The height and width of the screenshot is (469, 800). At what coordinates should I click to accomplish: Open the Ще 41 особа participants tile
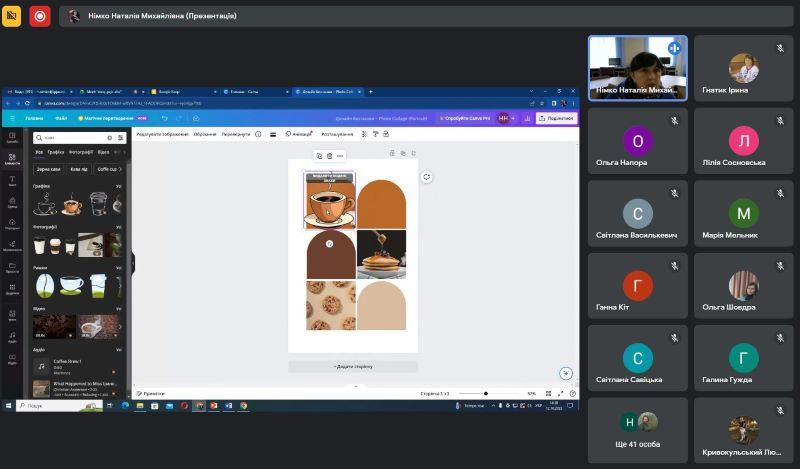click(x=638, y=430)
